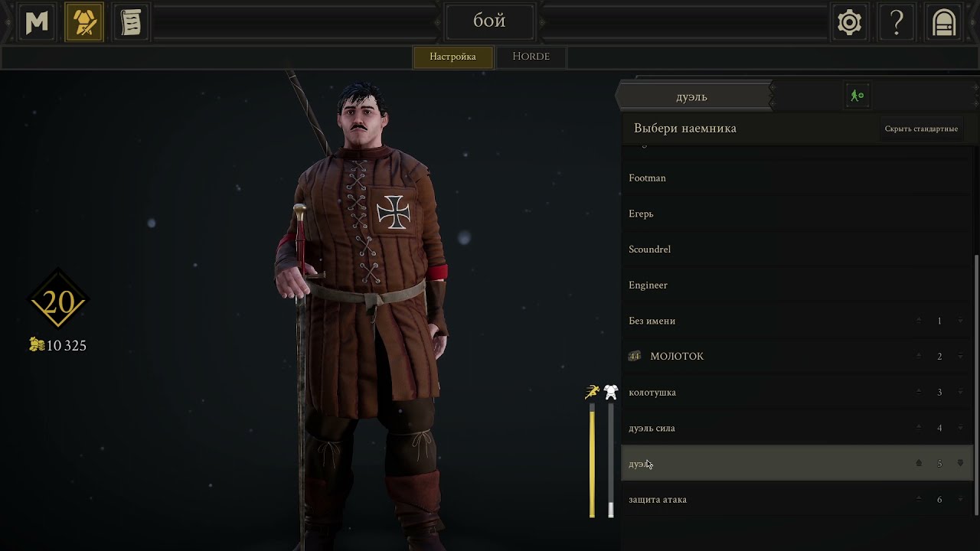
Task: Click the running figure speed icon
Action: click(592, 393)
